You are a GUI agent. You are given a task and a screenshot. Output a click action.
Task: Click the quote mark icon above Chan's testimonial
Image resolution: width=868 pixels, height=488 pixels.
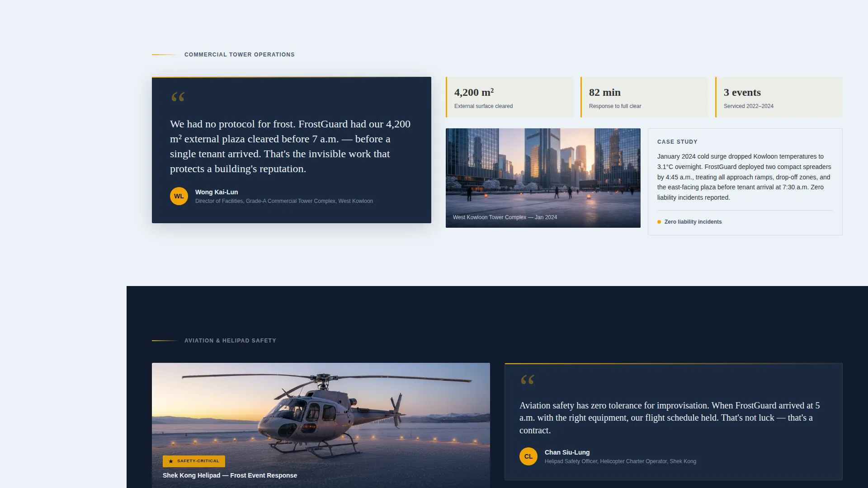pyautogui.click(x=528, y=380)
